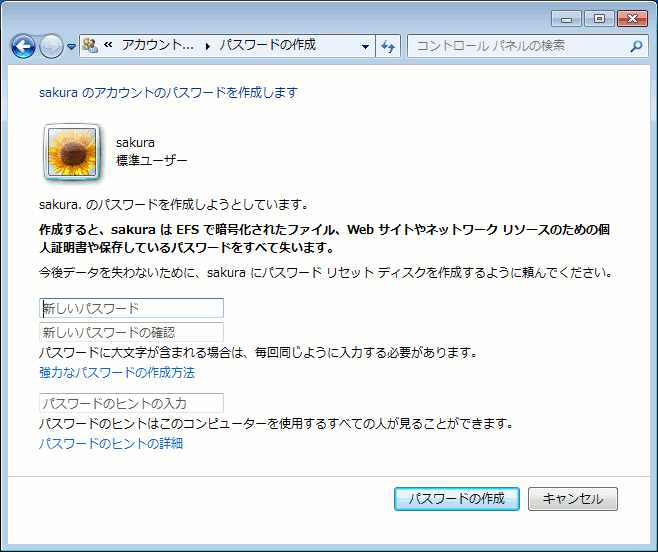The height and width of the screenshot is (552, 658).
Task: Open the 強力なパスワードの作成方法 link
Action: (x=117, y=373)
